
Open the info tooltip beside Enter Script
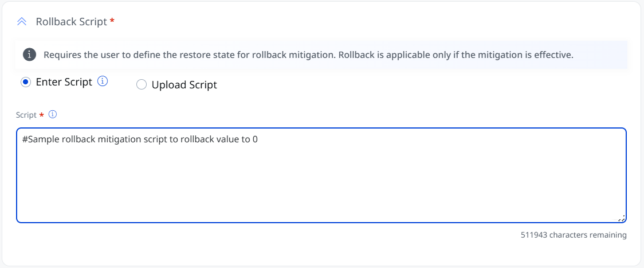(103, 81)
